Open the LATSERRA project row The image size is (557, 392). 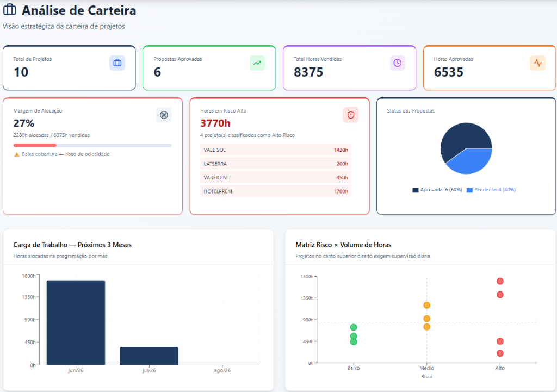(276, 164)
